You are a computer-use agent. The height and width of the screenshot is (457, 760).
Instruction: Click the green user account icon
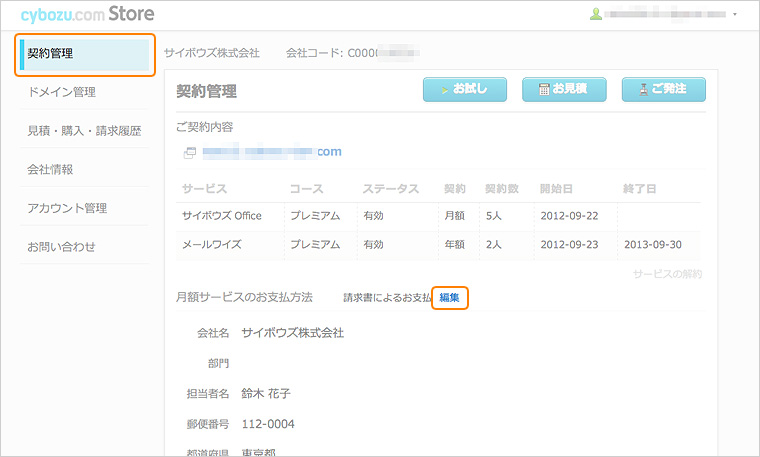point(596,14)
